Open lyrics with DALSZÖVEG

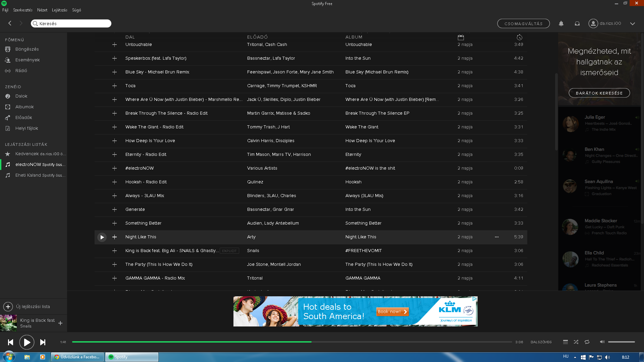541,342
